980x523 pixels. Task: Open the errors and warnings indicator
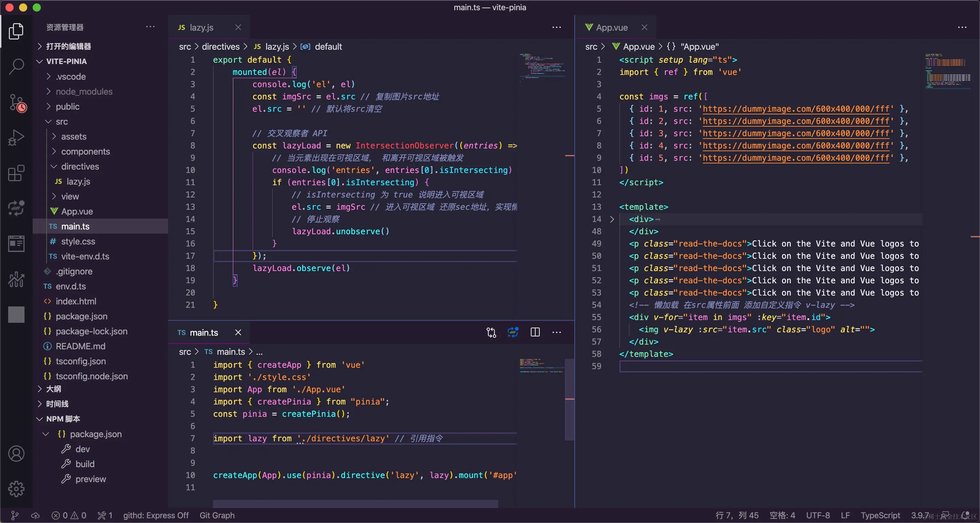point(69,516)
